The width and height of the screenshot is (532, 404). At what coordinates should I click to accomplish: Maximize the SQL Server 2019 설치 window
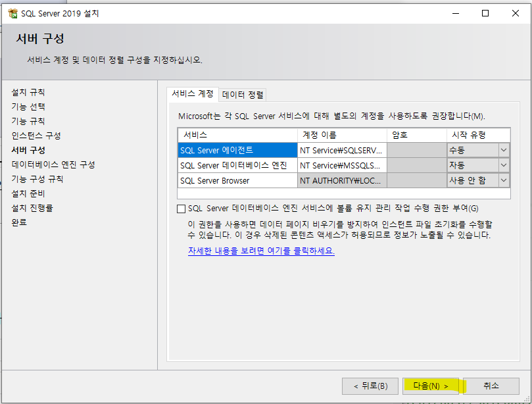tap(485, 14)
